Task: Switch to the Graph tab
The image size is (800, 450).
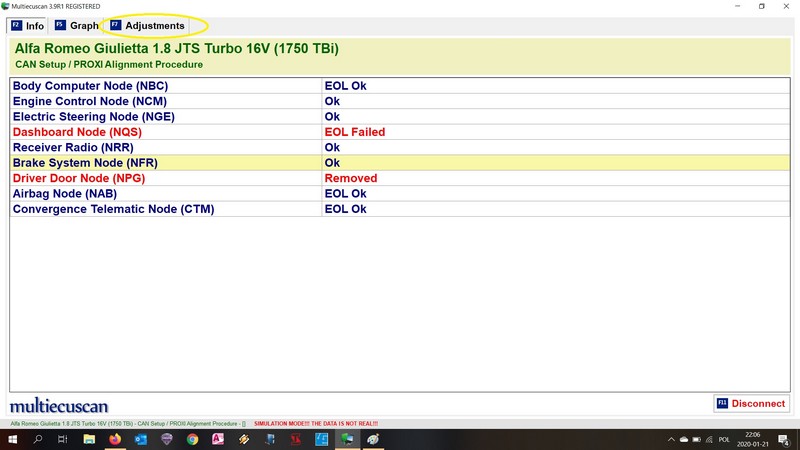Action: [x=77, y=26]
